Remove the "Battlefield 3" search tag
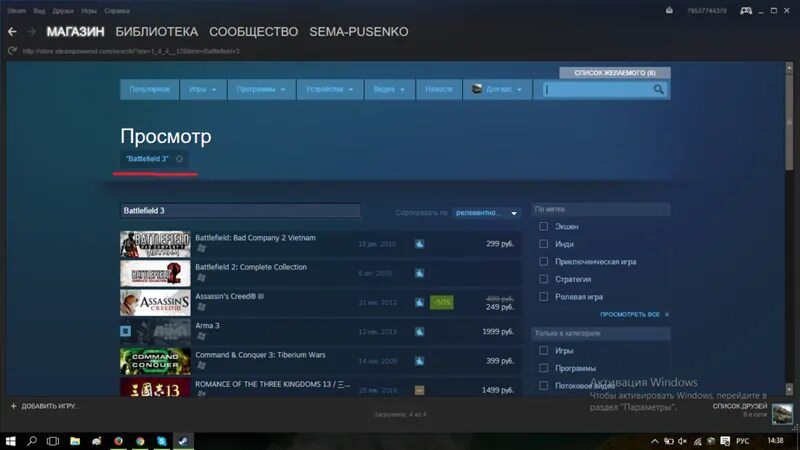 coord(180,159)
